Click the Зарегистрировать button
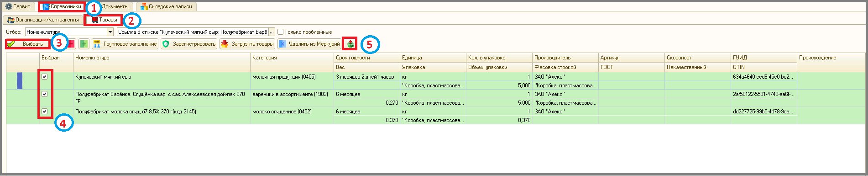 (189, 44)
